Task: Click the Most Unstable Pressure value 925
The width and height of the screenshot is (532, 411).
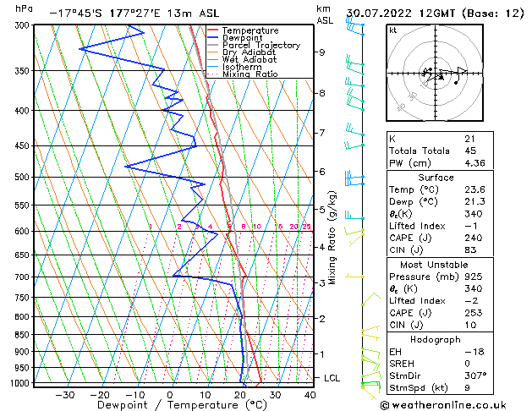Action: (474, 277)
